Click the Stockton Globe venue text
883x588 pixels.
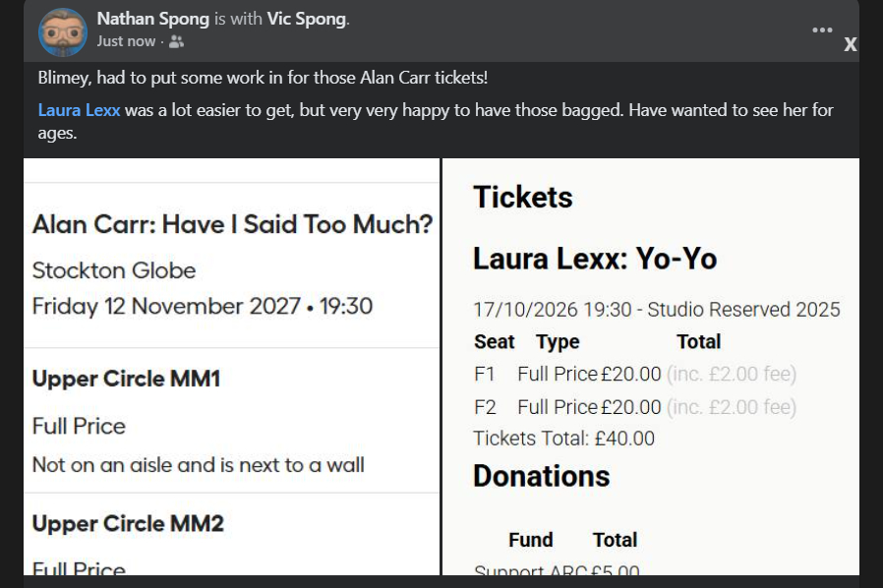[x=114, y=270]
